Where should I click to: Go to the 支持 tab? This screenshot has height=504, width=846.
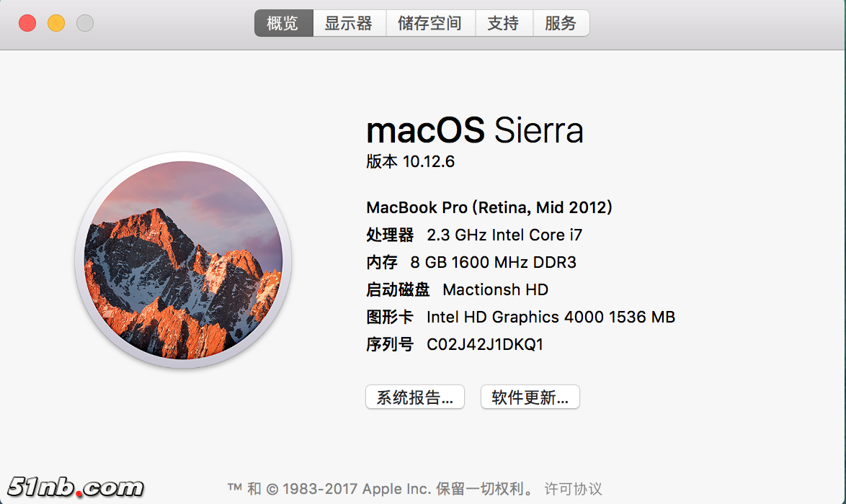[x=503, y=23]
